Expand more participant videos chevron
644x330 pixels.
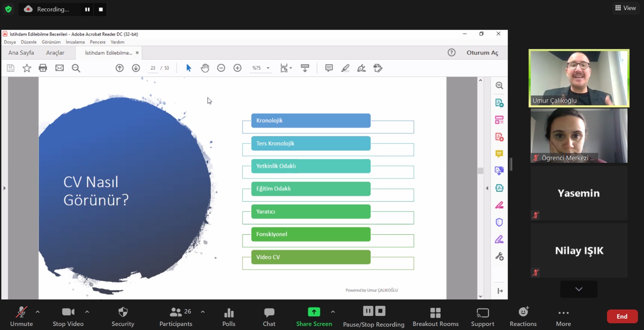tap(578, 289)
